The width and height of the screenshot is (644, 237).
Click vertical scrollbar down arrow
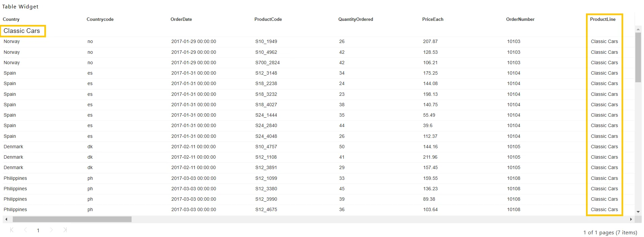pyautogui.click(x=638, y=212)
